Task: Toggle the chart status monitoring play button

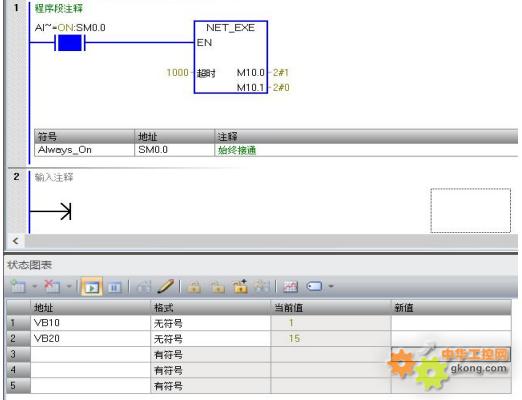Action: click(92, 287)
